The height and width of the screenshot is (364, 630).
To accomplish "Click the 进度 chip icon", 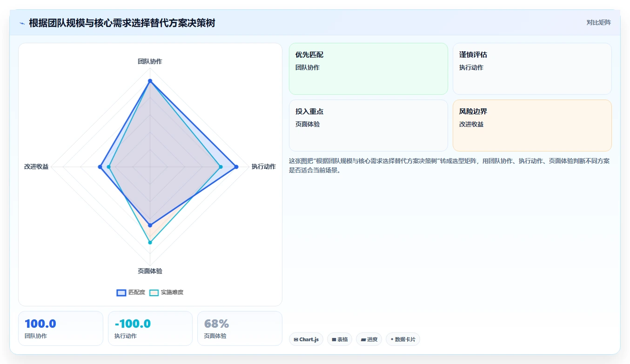I will 363,340.
